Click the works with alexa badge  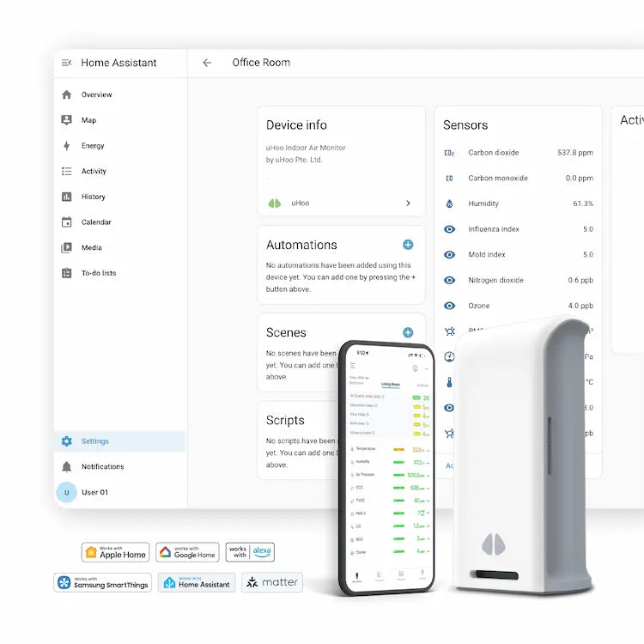[x=250, y=552]
